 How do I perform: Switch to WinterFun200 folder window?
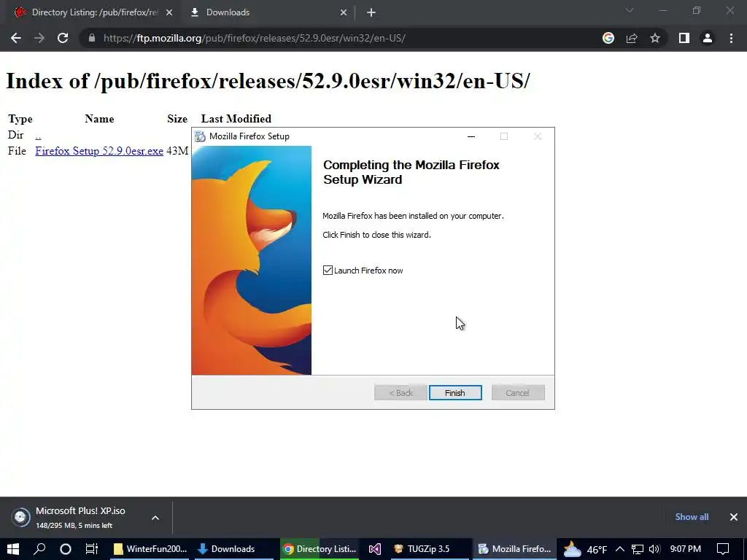150,549
